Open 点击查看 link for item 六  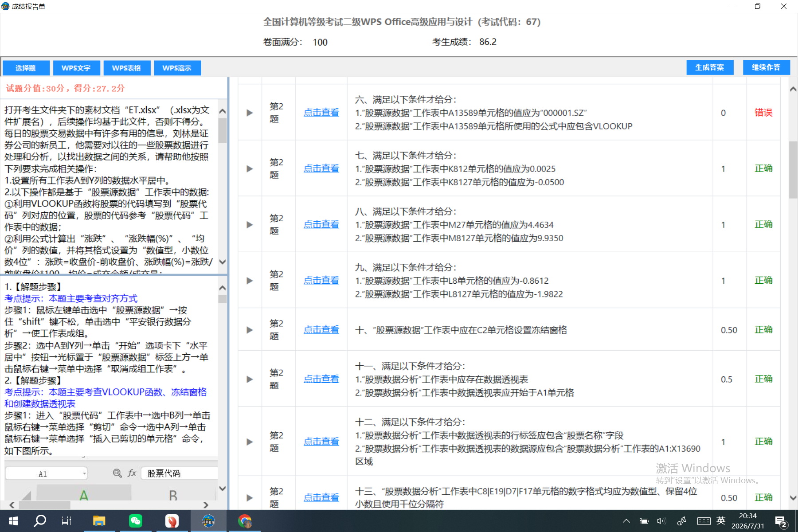pyautogui.click(x=321, y=113)
